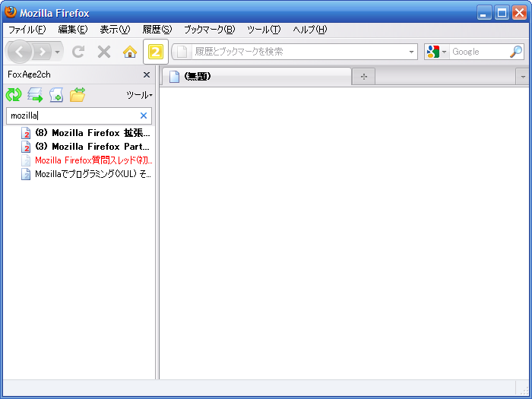
Task: Open the back/forward history dropdown arrow
Action: 57,52
